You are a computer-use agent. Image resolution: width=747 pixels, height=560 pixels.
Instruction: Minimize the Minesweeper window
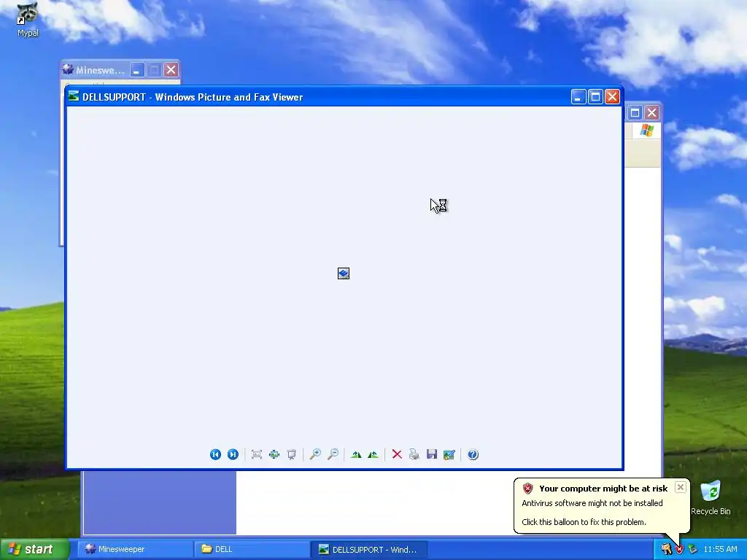(x=137, y=70)
